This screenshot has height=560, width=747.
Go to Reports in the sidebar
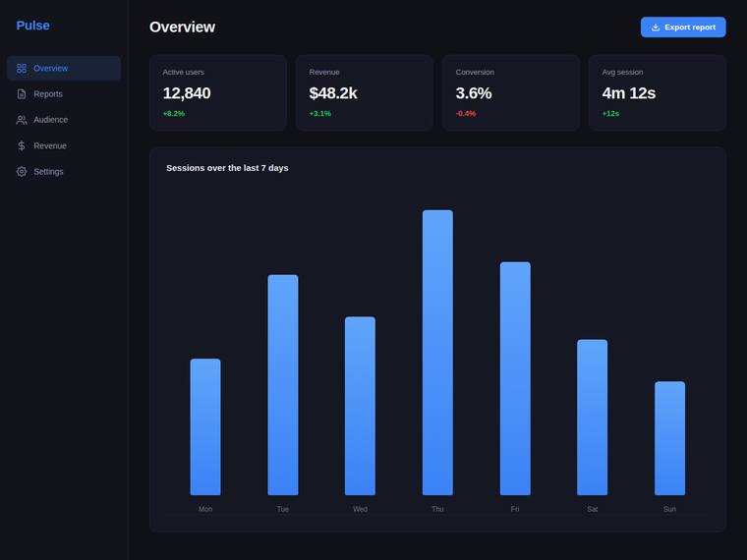click(x=64, y=94)
